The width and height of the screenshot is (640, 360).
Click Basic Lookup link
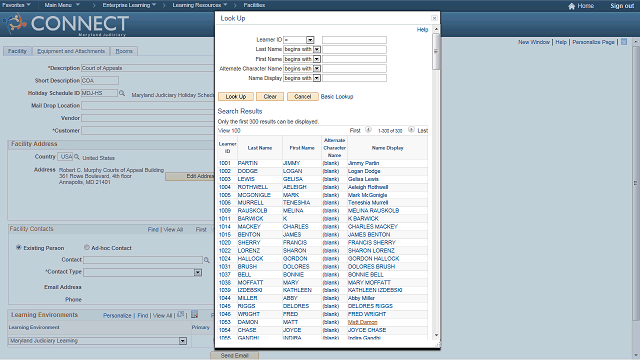coord(337,97)
